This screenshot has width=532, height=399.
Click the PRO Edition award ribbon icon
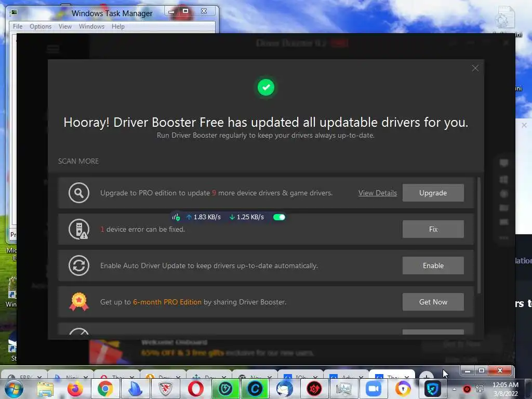[x=79, y=302]
